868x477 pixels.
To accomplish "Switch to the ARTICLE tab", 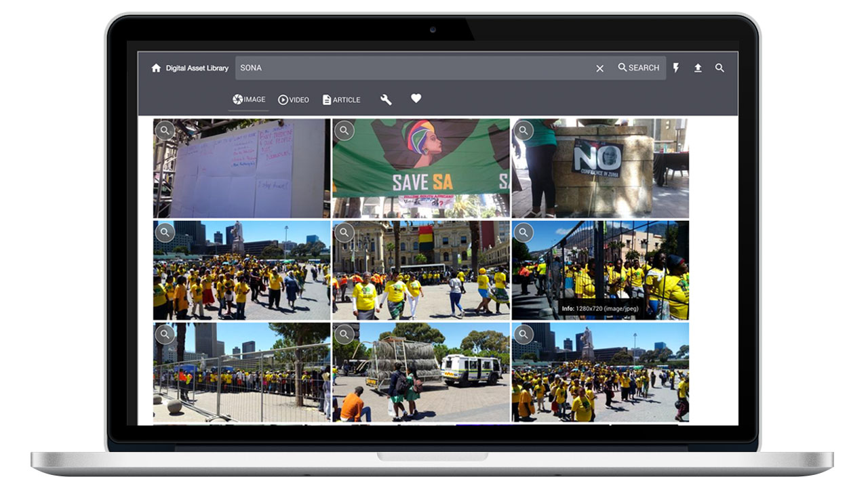I will (341, 100).
